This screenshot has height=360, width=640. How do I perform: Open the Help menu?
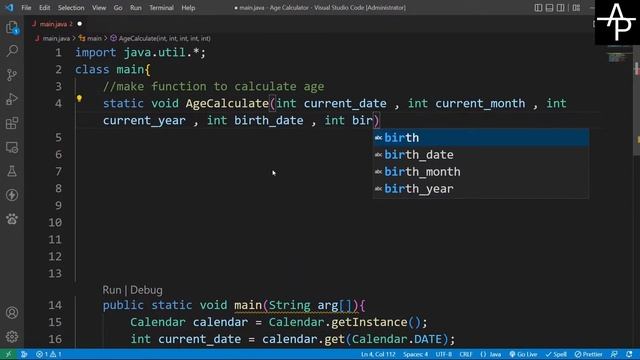coord(188,8)
